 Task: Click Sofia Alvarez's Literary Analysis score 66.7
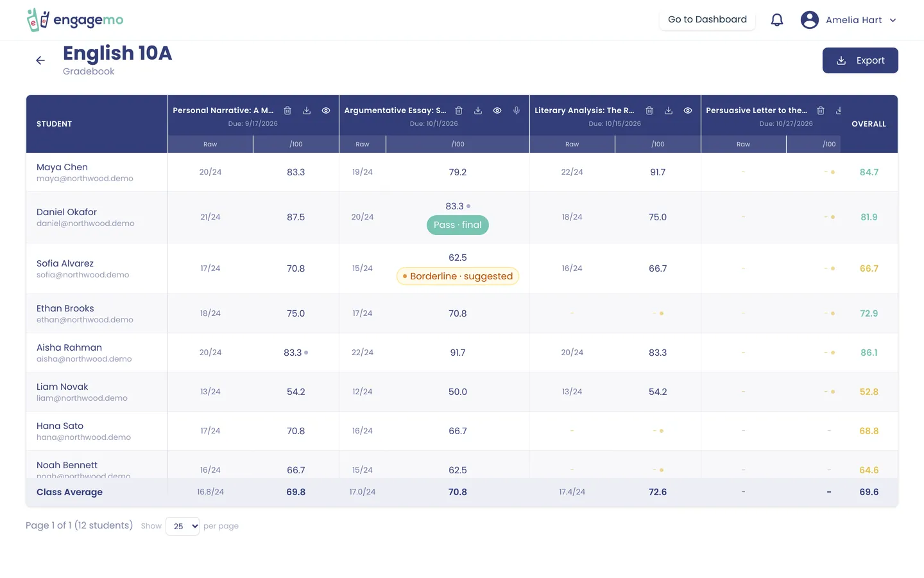[x=658, y=268]
